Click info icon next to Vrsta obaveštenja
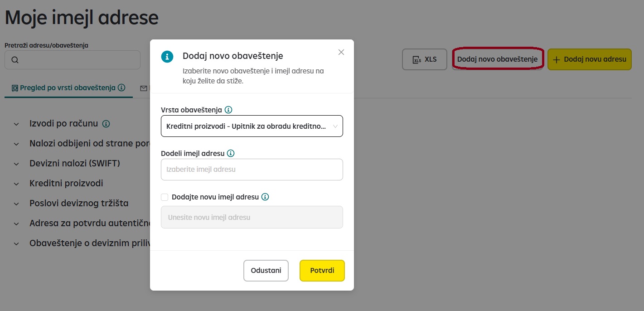The width and height of the screenshot is (644, 311). [x=228, y=110]
